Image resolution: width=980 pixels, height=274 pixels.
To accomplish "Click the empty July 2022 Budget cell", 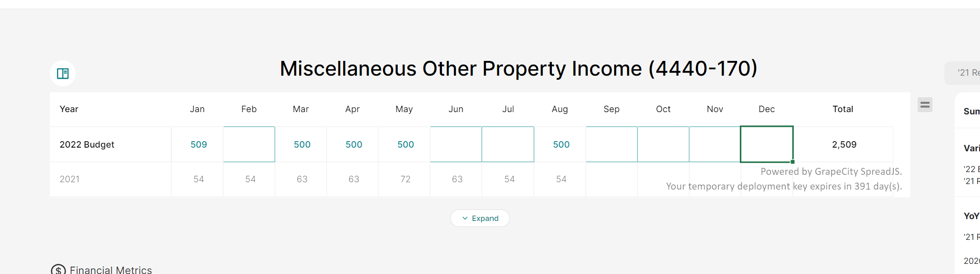I will point(508,144).
